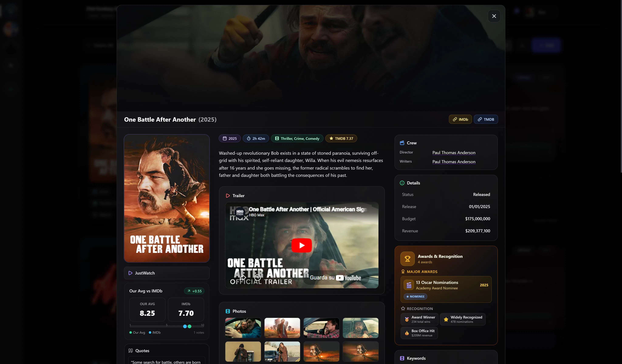The image size is (622, 364).
Task: Open the trailer title link in the video
Action: 308,209
